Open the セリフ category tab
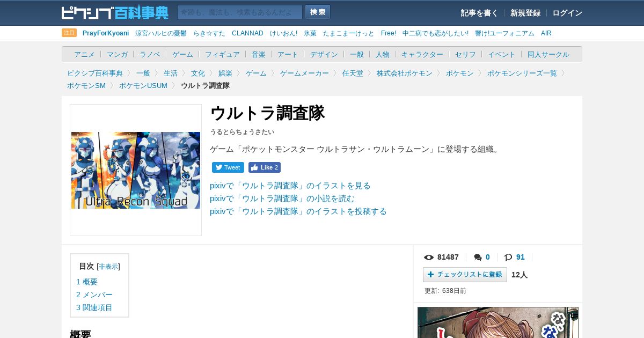Image resolution: width=644 pixels, height=338 pixels. (465, 54)
